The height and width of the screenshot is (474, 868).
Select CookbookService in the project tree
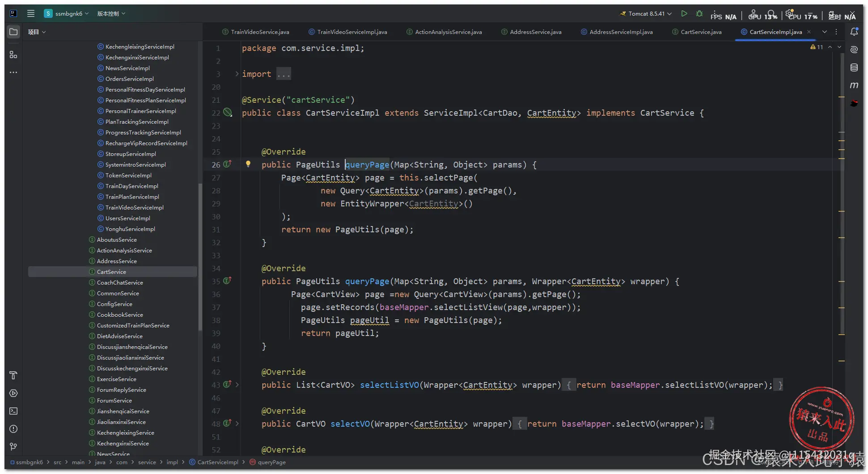coord(120,315)
